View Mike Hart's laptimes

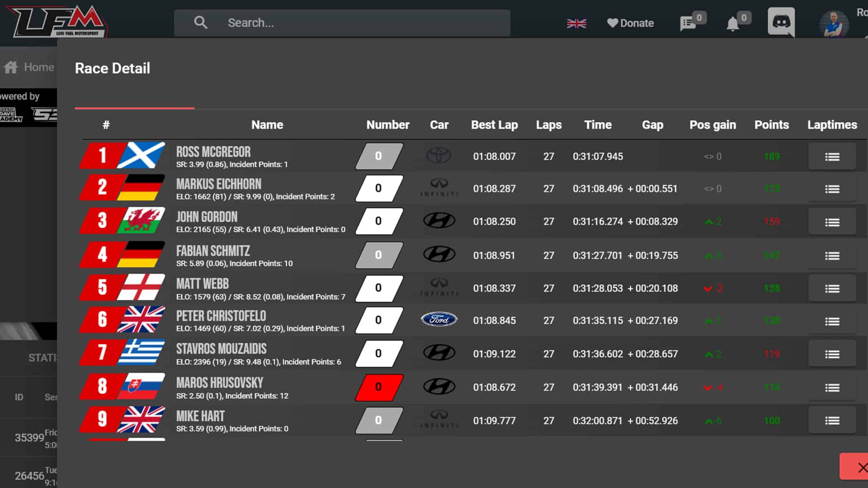coord(832,421)
